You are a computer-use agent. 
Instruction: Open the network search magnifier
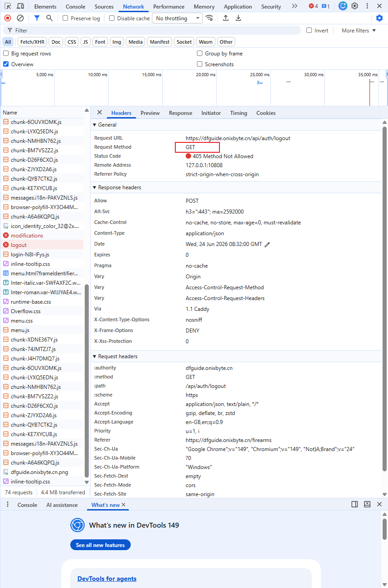(50, 18)
